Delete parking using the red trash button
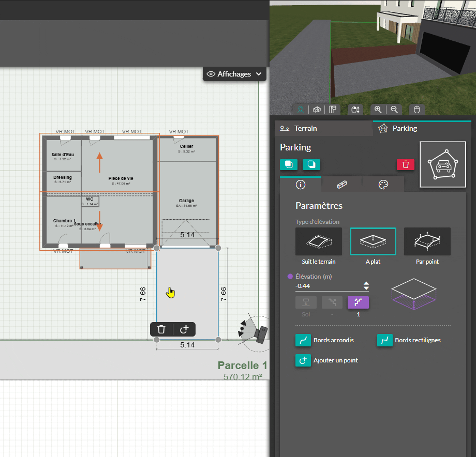The image size is (476, 457). (405, 165)
